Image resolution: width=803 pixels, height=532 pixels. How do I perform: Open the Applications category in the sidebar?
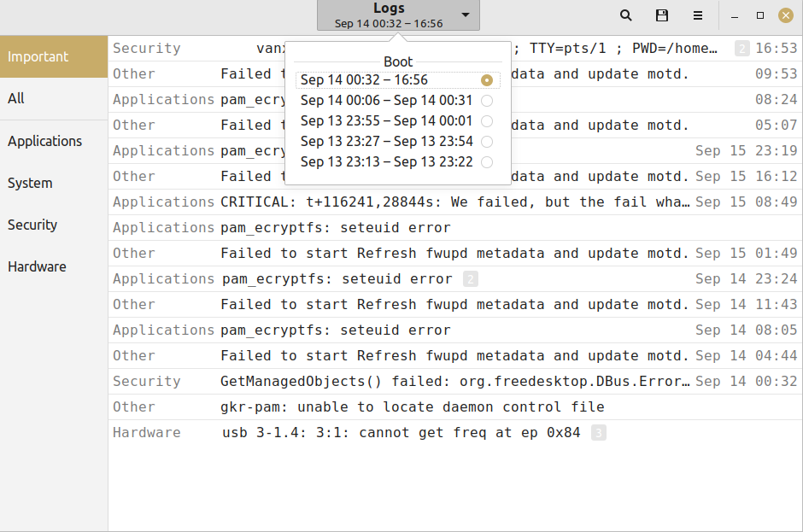click(44, 141)
